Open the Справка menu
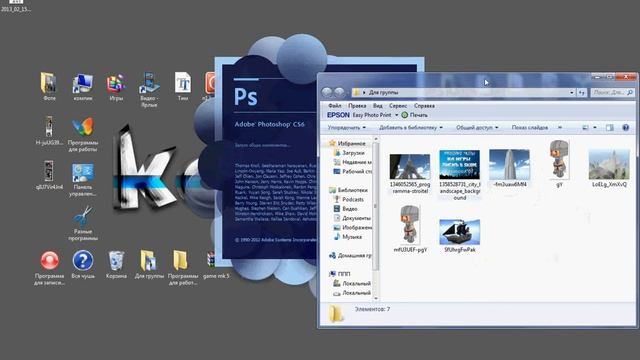The width and height of the screenshot is (640, 360). tap(424, 106)
